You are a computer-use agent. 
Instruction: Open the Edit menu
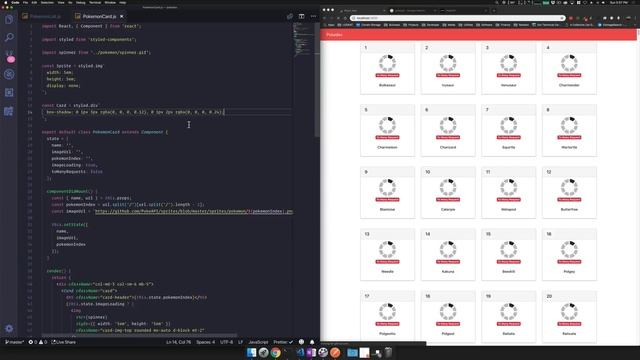pos(34,2)
